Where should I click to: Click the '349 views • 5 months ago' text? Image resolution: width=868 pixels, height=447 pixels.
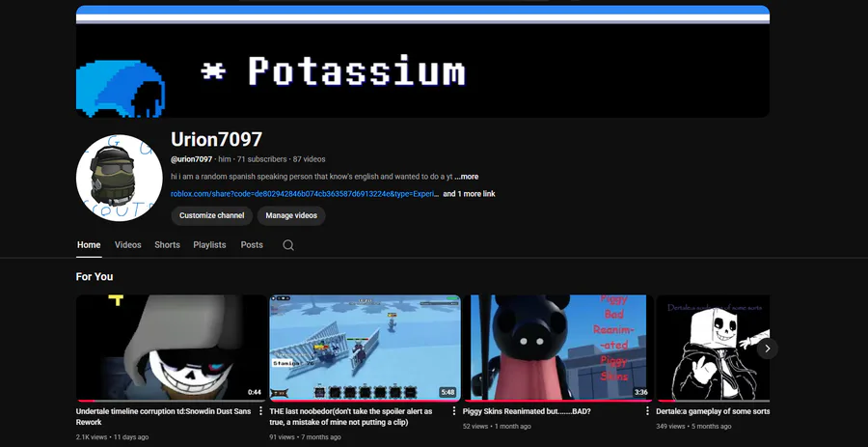pos(693,427)
